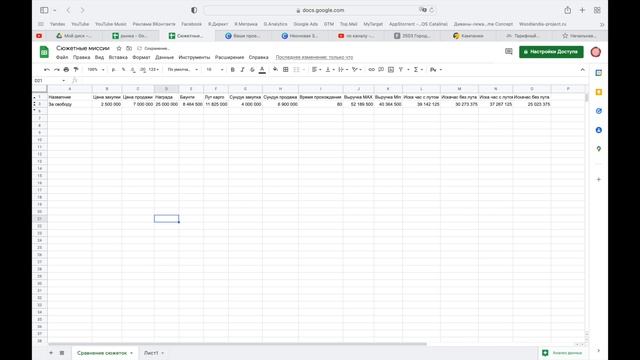Image resolution: width=640 pixels, height=360 pixels.
Task: Open the Safari tab overview icon
Action: 597,10
